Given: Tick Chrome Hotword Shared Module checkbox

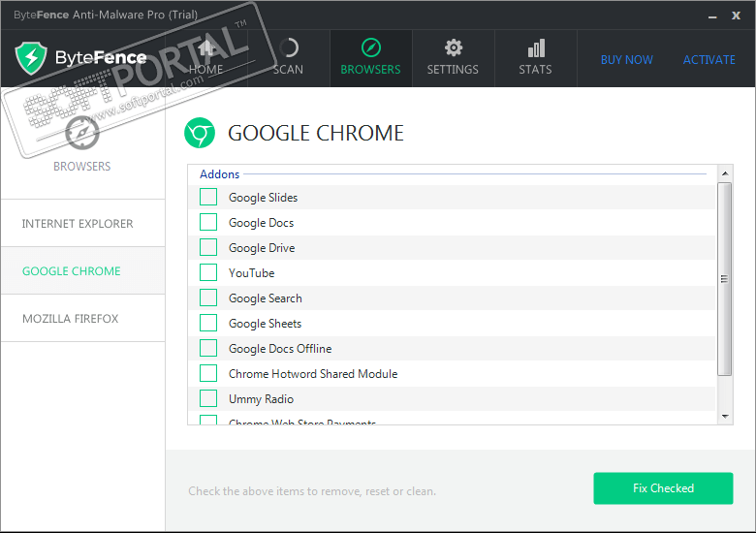Looking at the screenshot, I should coord(208,373).
